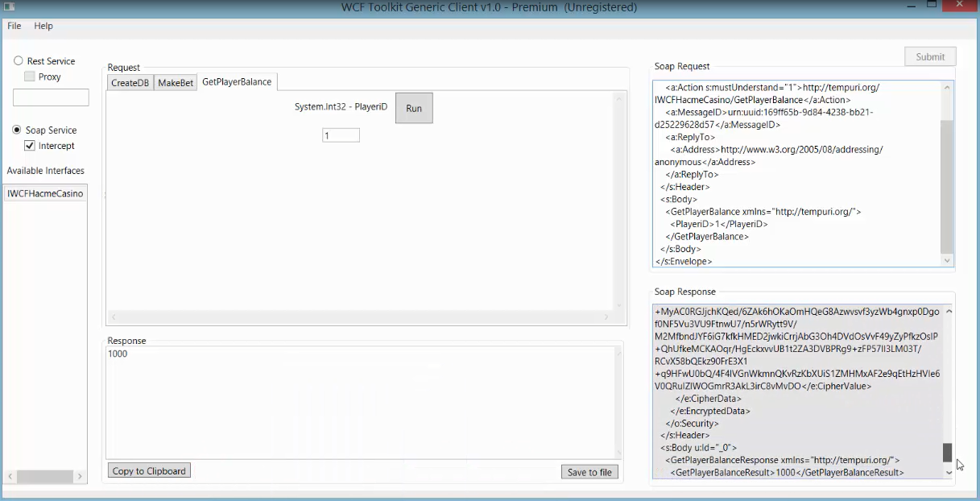The height and width of the screenshot is (501, 980).
Task: Switch to the MakeBet tab
Action: (175, 81)
